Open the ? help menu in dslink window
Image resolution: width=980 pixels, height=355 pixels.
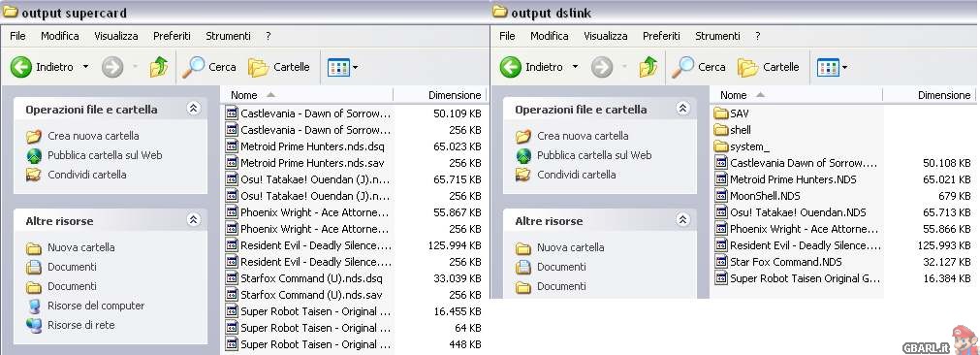tap(757, 36)
